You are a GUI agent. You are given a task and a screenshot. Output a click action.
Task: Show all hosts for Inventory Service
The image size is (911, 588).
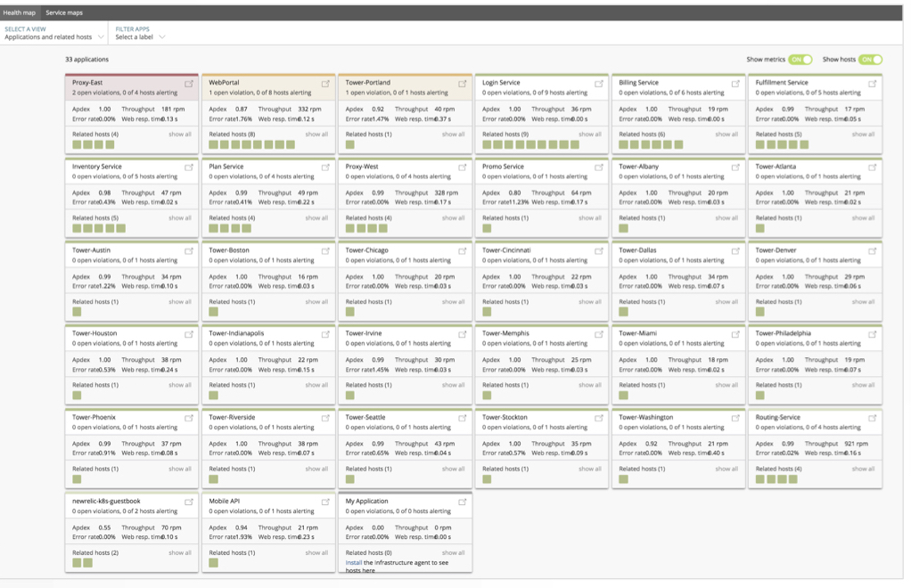click(x=179, y=217)
